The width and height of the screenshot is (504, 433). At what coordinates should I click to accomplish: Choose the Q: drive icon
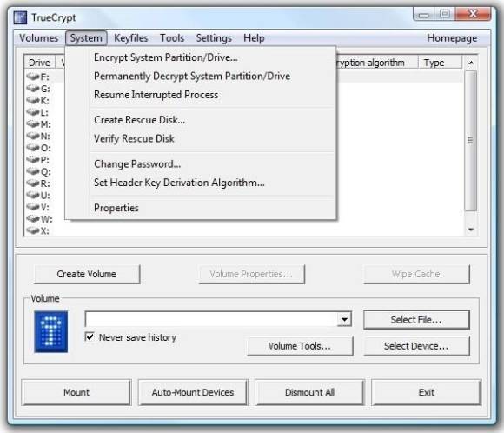click(32, 171)
